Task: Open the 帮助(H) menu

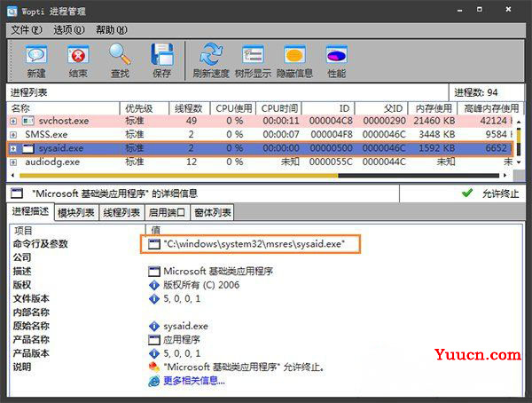Action: pyautogui.click(x=112, y=30)
